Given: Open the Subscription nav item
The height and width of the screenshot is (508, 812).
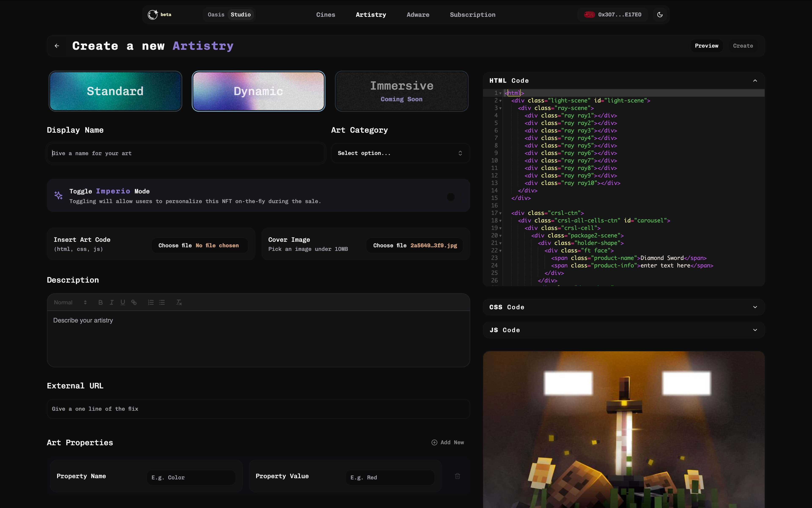Looking at the screenshot, I should [472, 14].
